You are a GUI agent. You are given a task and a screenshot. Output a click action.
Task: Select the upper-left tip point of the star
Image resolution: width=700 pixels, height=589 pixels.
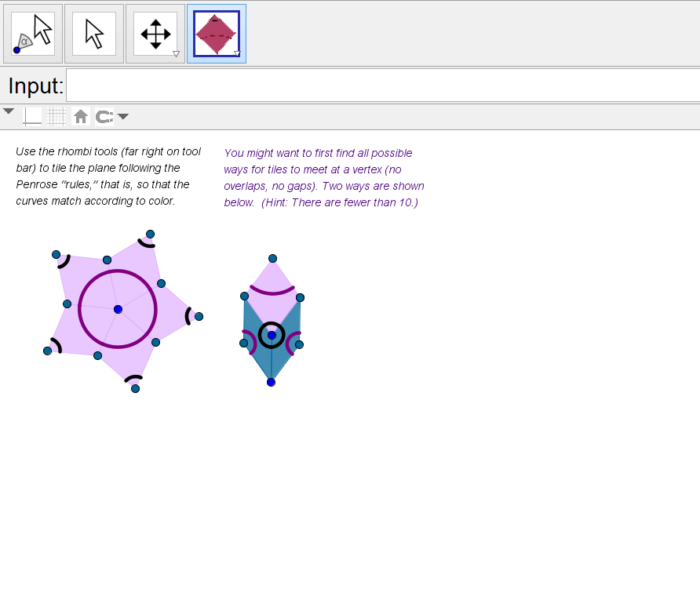[56, 254]
